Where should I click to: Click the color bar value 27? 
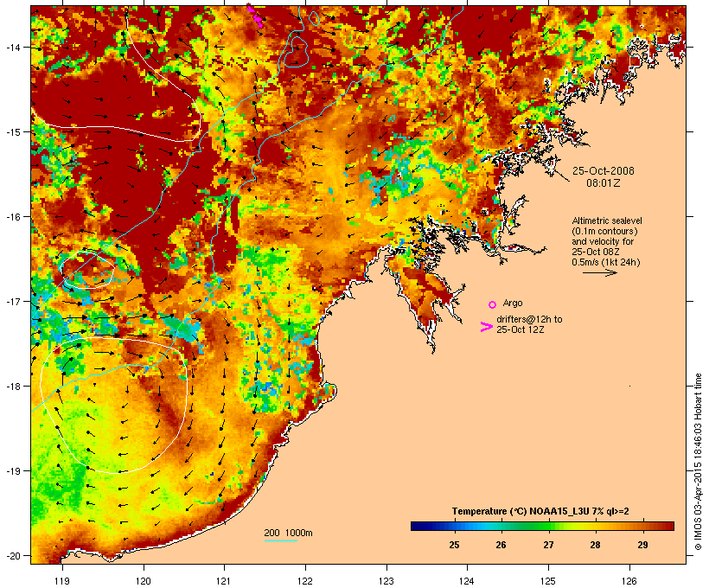coord(548,545)
